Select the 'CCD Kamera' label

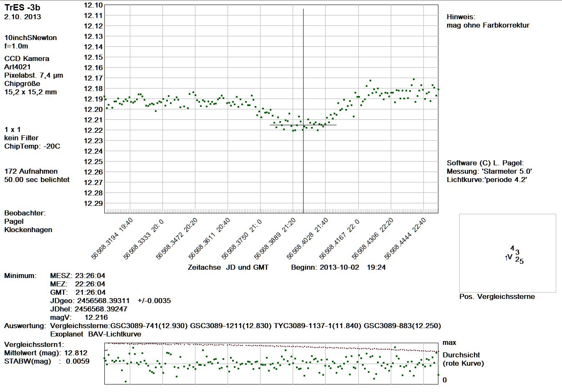coord(27,58)
